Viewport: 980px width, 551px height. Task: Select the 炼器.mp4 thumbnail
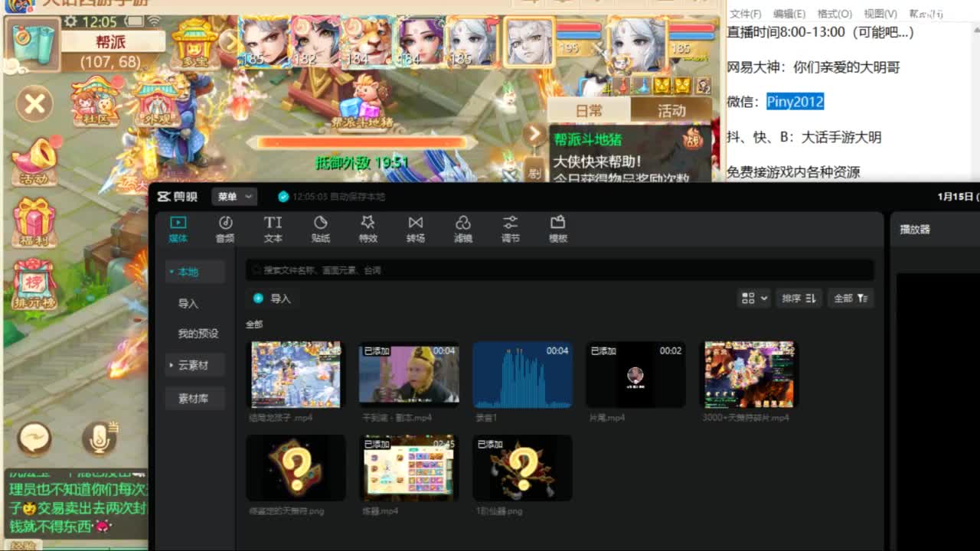click(x=409, y=468)
